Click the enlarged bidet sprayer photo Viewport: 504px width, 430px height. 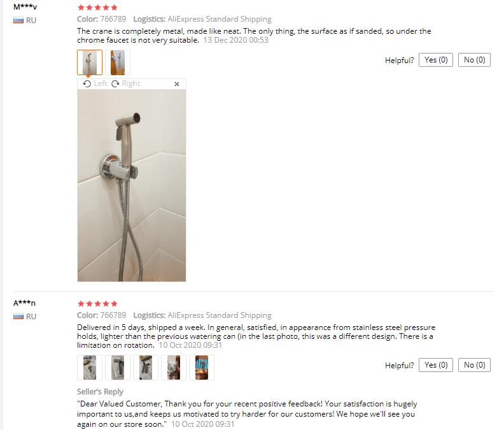click(x=132, y=185)
